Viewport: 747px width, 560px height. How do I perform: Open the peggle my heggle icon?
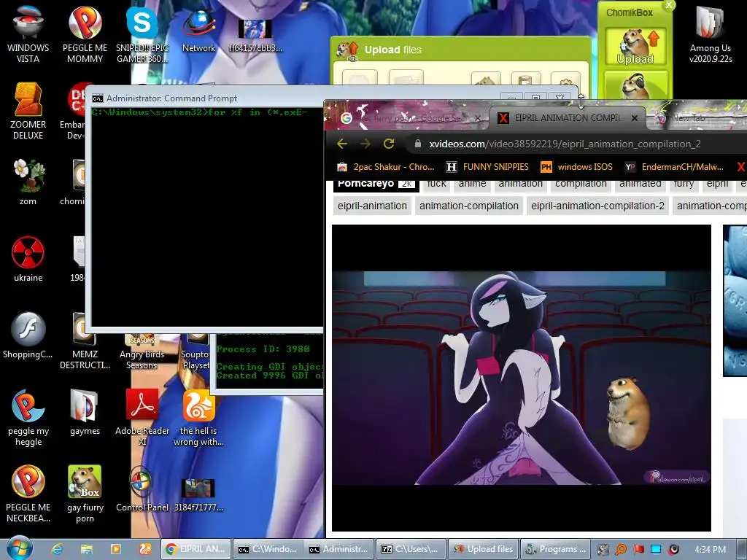pyautogui.click(x=28, y=417)
